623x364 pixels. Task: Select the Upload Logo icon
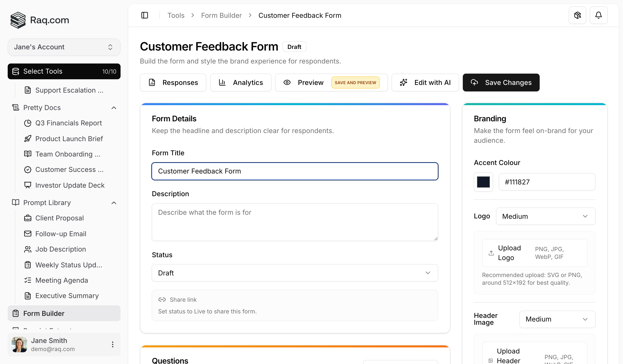coord(491,253)
